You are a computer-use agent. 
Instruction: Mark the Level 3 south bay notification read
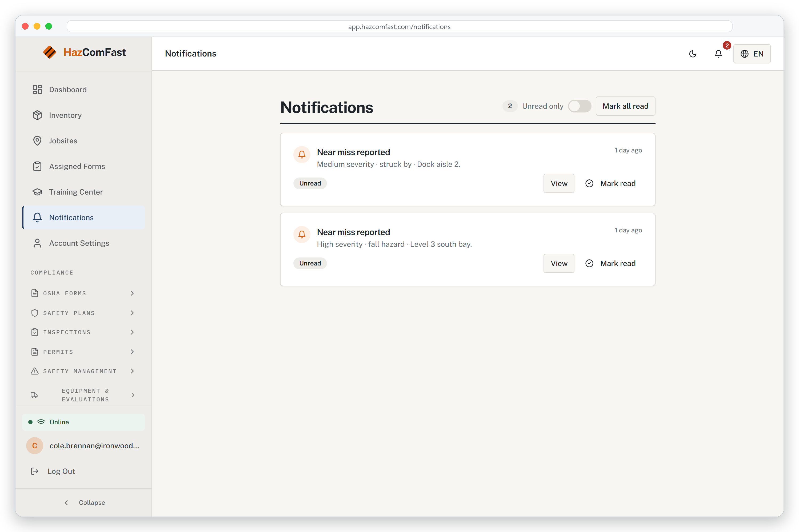point(610,263)
